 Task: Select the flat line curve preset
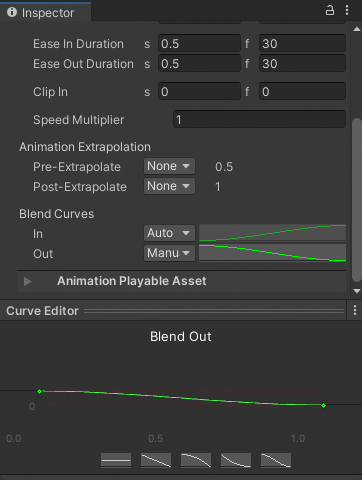[x=116, y=460]
